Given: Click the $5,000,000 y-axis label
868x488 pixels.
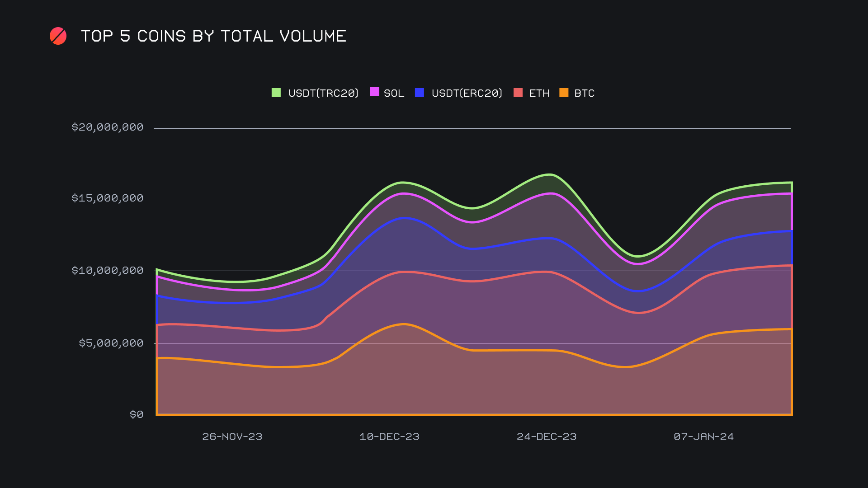Looking at the screenshot, I should 111,343.
